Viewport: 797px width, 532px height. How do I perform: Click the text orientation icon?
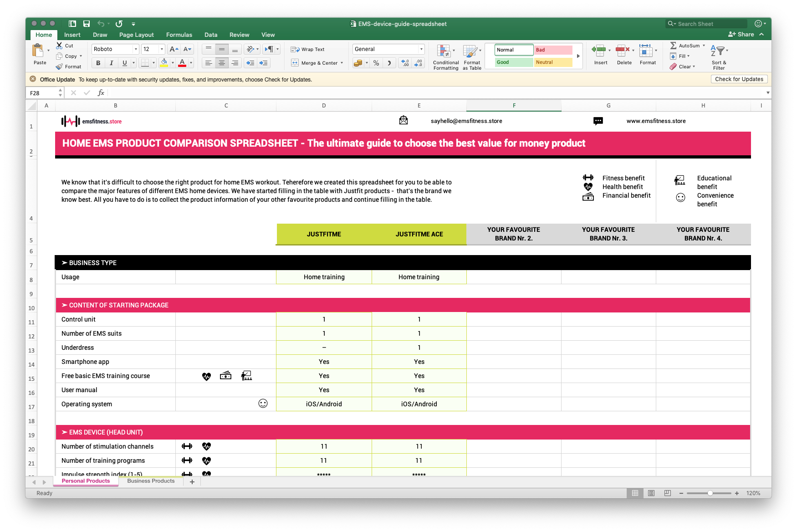[x=250, y=49]
